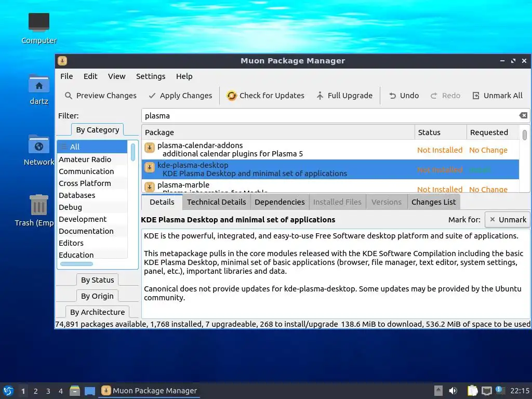Click Preview Changes magnifier button
The height and width of the screenshot is (399, 532).
pyautogui.click(x=101, y=96)
